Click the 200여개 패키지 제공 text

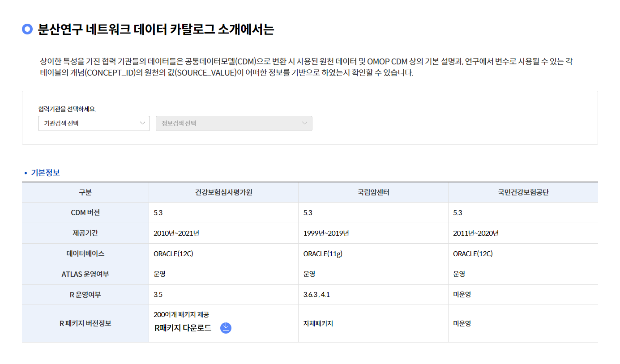point(181,315)
